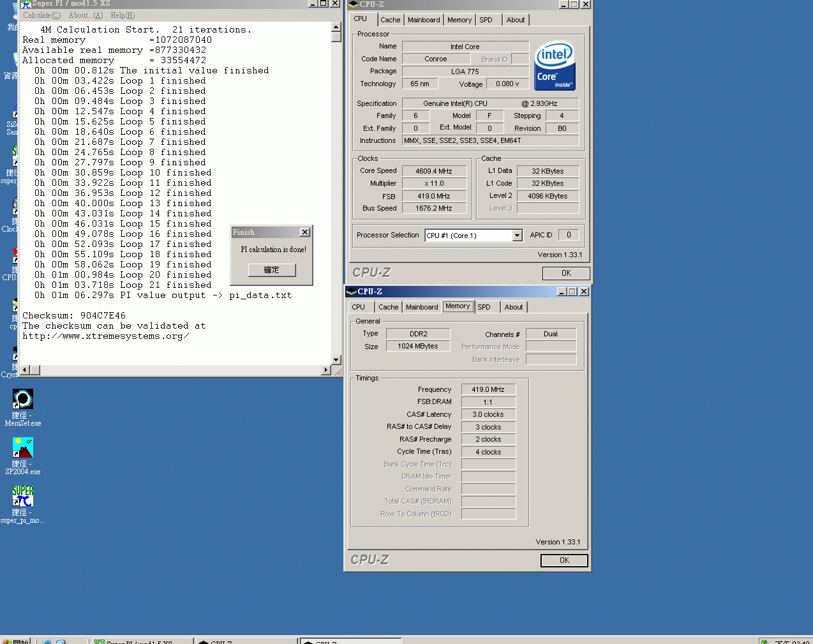This screenshot has height=644, width=813.
Task: Click the Voltage value 0.080 v
Action: pyautogui.click(x=508, y=84)
